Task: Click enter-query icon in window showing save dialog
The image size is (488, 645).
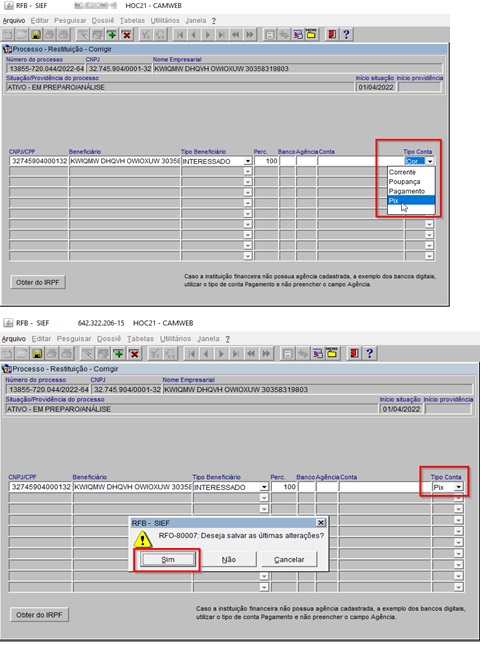Action: (88, 353)
